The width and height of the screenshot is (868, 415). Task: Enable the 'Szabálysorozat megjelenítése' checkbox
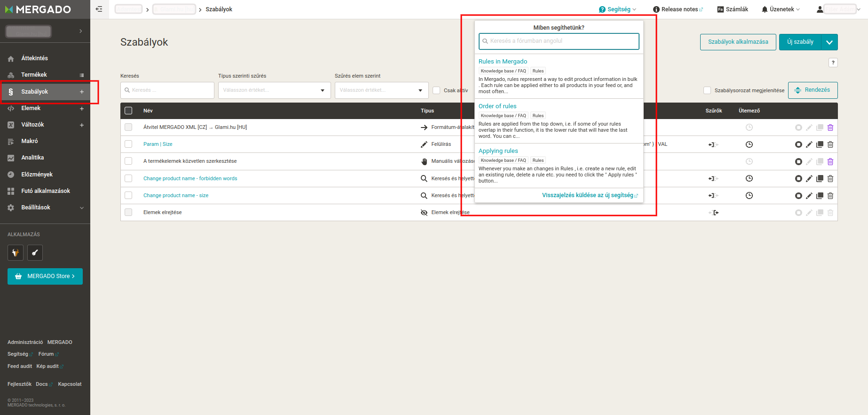707,90
